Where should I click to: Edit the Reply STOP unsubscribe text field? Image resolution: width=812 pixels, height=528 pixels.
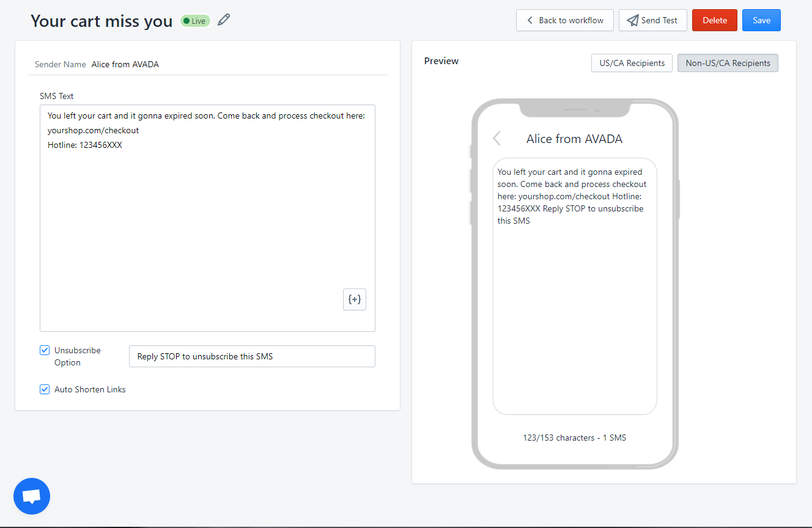pos(252,356)
